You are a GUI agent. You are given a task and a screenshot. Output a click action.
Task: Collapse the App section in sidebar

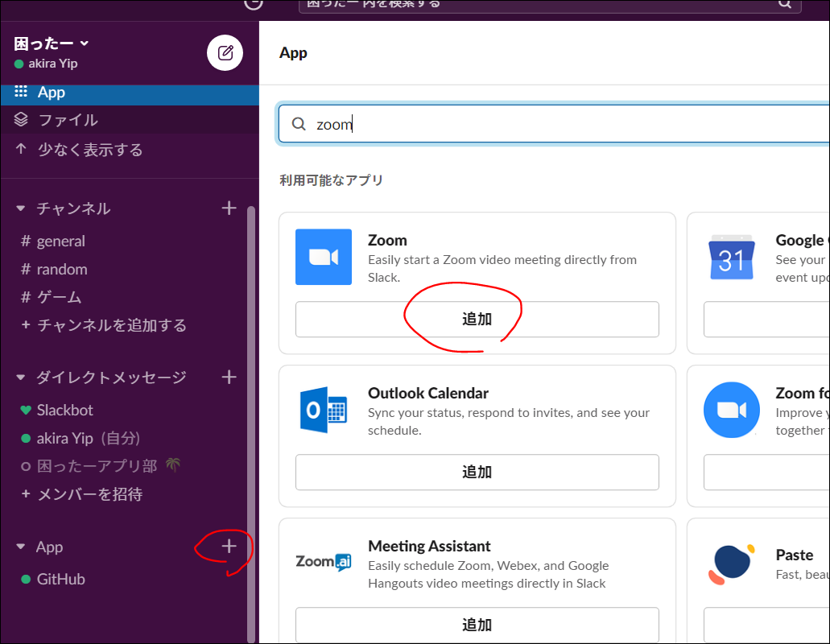click(x=21, y=547)
